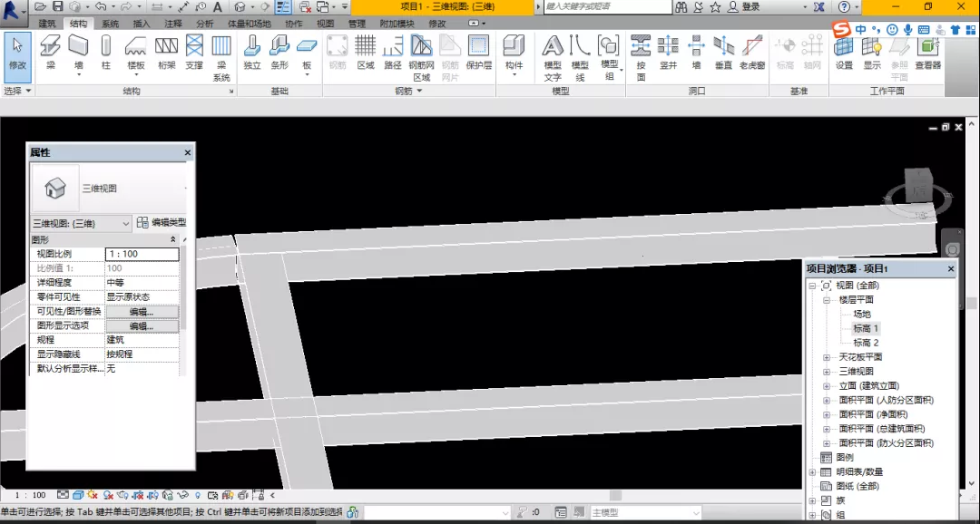Toggle the temporary hide/isolate glasses icon
The width and height of the screenshot is (980, 524).
183,495
